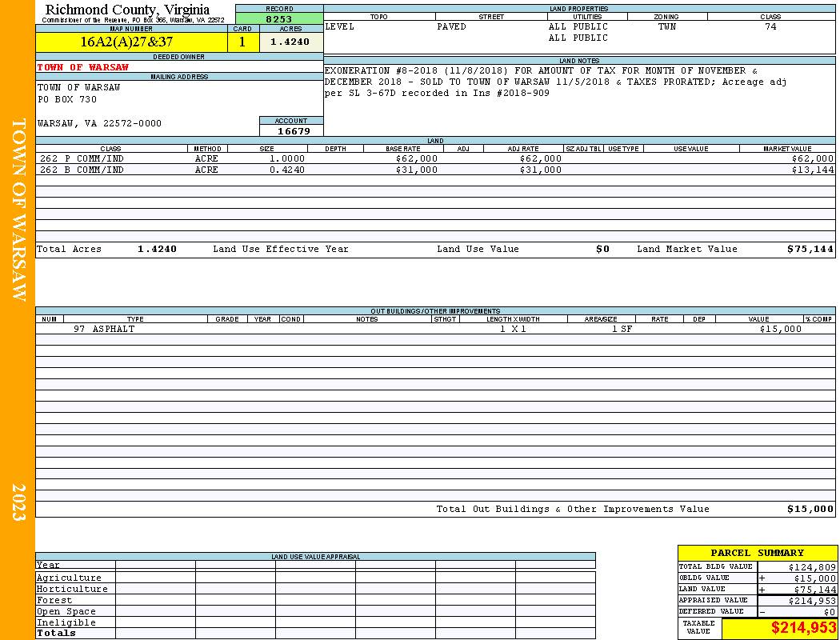Click Richmond County, Virginia title
This screenshot has height=640, width=840.
(127, 10)
